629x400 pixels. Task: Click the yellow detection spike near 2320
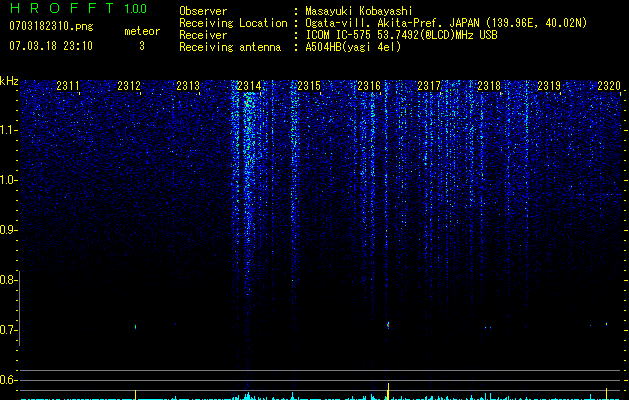click(607, 393)
